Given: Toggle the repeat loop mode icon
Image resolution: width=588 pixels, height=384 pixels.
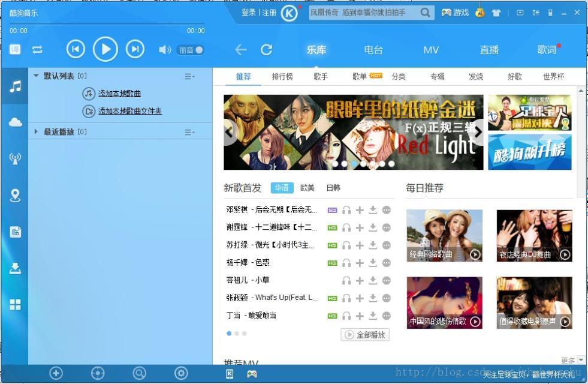Looking at the screenshot, I should click(x=37, y=50).
